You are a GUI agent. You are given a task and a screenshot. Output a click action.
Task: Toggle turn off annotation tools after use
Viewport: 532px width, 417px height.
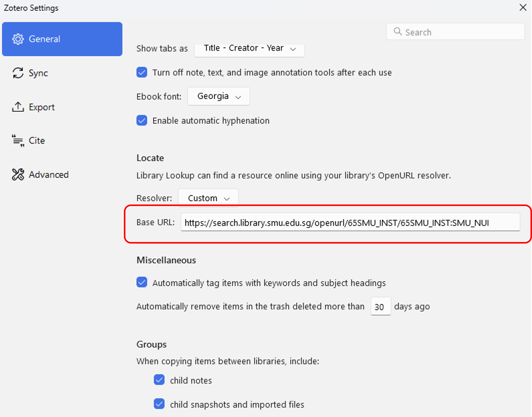click(142, 73)
